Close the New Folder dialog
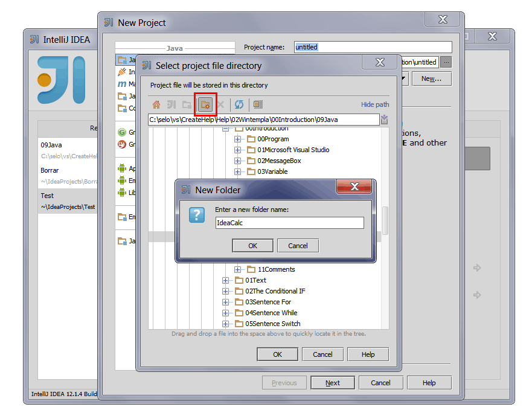532x413 pixels. click(x=354, y=187)
